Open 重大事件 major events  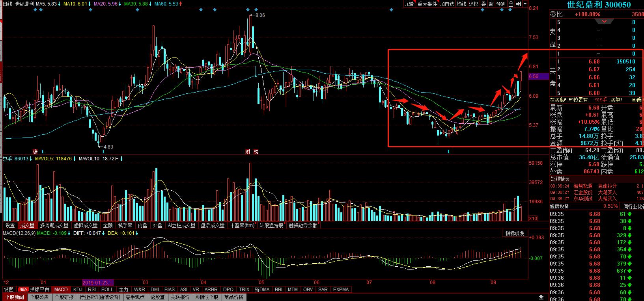pyautogui.click(x=427, y=4)
